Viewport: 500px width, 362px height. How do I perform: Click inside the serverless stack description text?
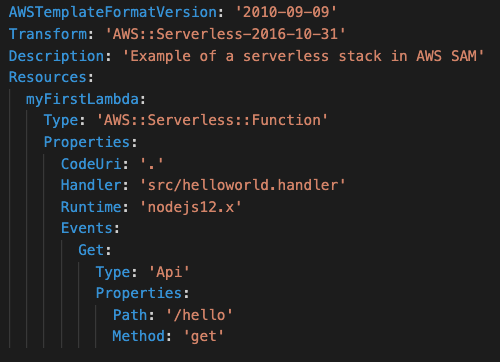click(x=303, y=56)
